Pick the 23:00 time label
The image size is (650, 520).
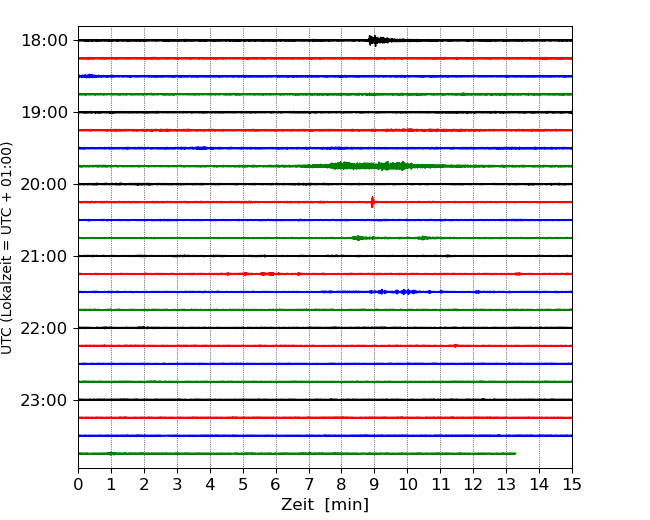click(x=44, y=400)
